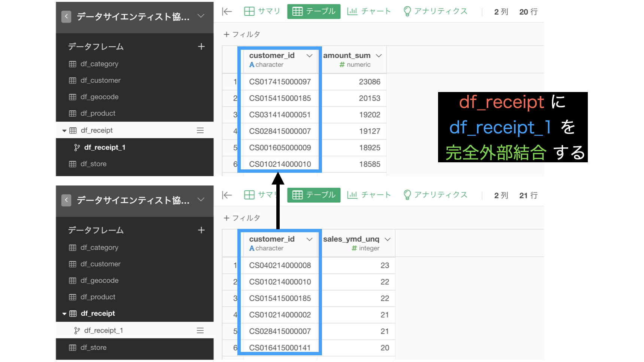
Task: Click amount value 18585
Action: click(x=370, y=164)
